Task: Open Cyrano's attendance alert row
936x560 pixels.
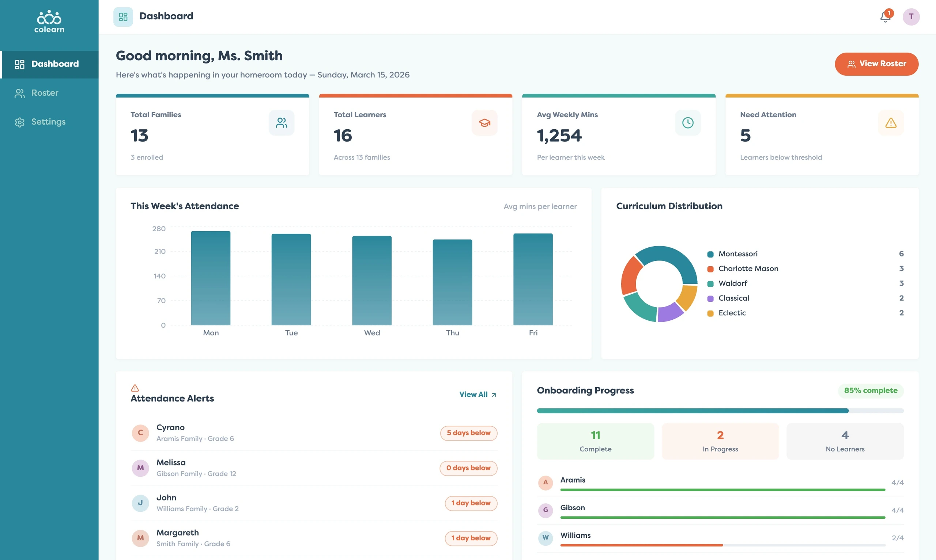Action: [314, 433]
